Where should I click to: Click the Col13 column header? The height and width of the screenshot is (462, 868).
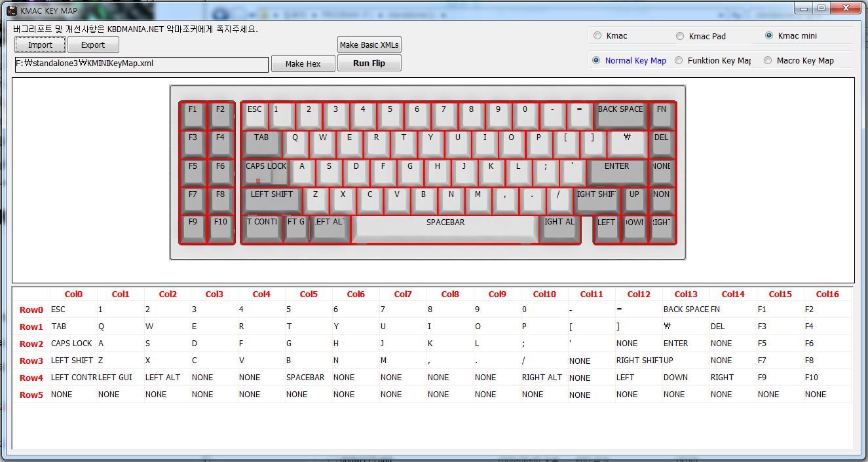[x=686, y=294]
